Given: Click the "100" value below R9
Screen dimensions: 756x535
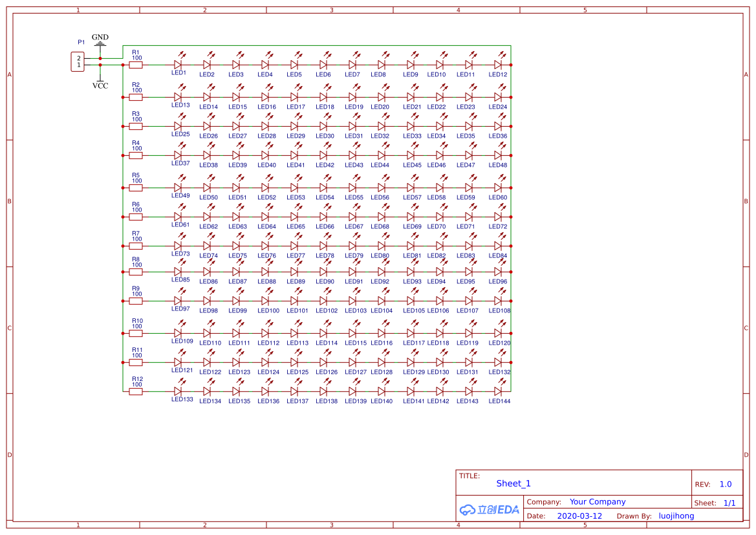Looking at the screenshot, I should click(x=137, y=294).
